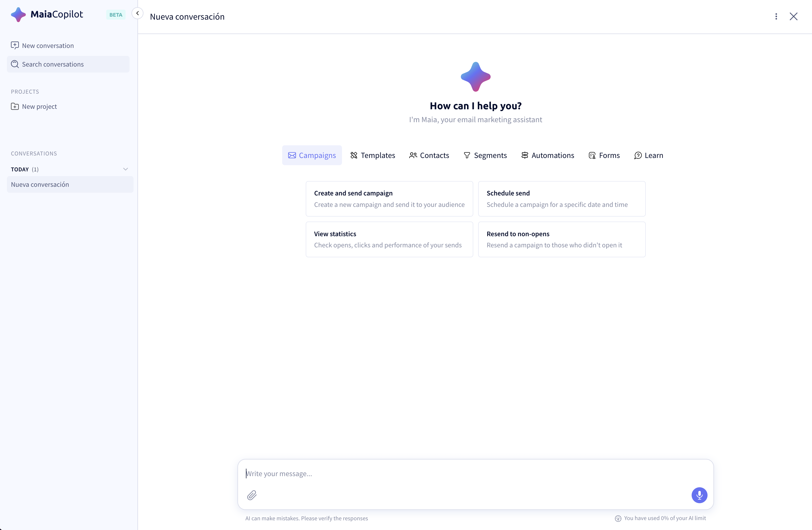The width and height of the screenshot is (812, 530).
Task: Click the search magnifier icon
Action: pos(15,64)
